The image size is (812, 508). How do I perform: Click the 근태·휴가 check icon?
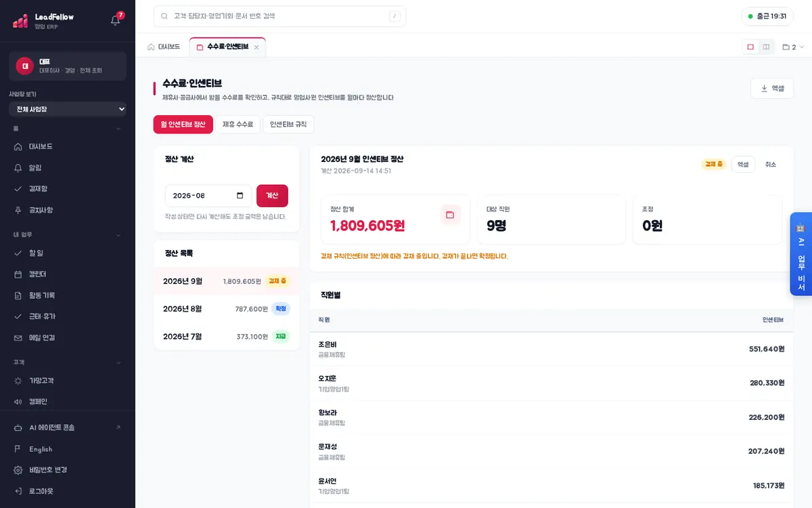click(18, 316)
